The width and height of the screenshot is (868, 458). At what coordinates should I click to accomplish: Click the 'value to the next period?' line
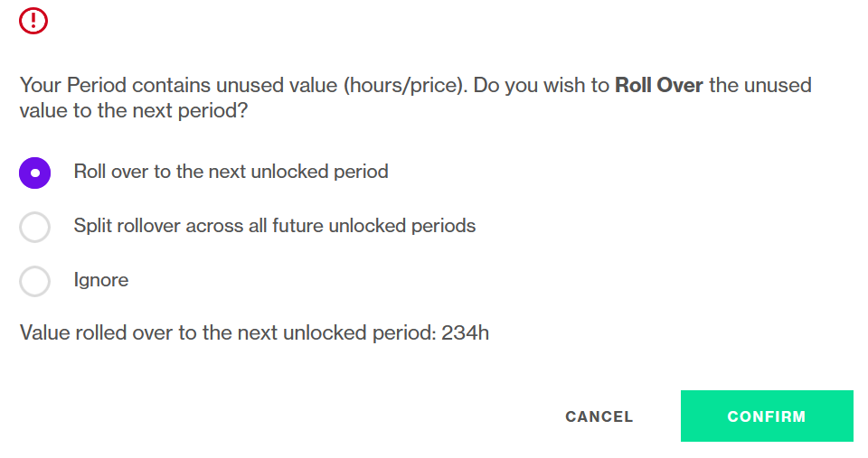[x=134, y=110]
